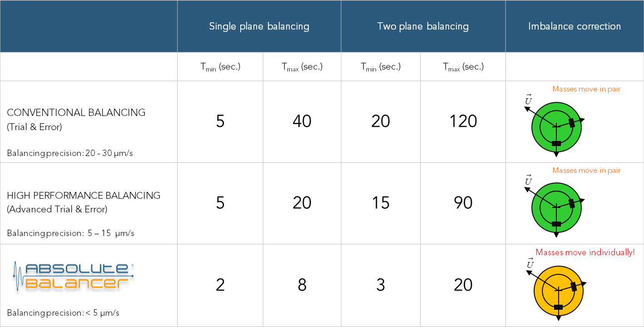Image resolution: width=644 pixels, height=327 pixels.
Task: Select the Imbalance correction header
Action: [575, 26]
